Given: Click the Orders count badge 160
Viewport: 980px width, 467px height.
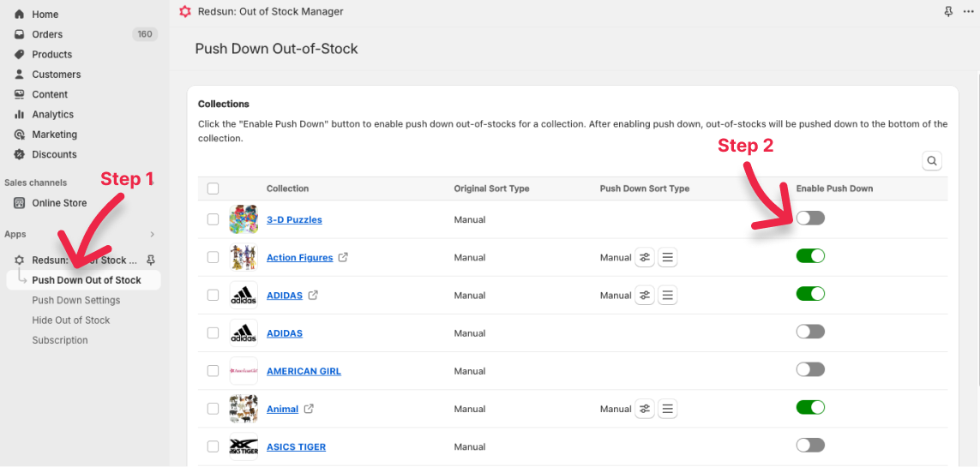Looking at the screenshot, I should (x=145, y=34).
